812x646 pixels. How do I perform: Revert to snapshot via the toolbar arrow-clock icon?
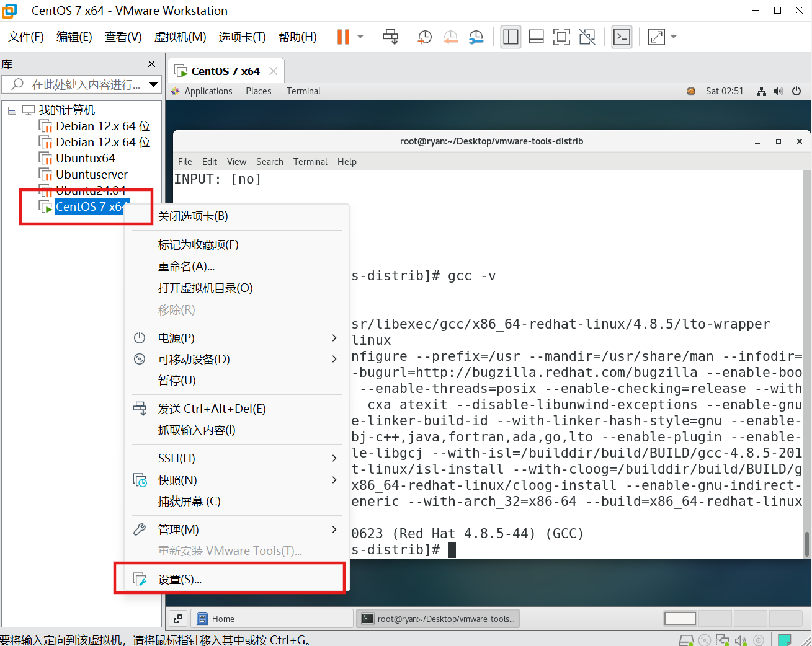click(x=451, y=37)
